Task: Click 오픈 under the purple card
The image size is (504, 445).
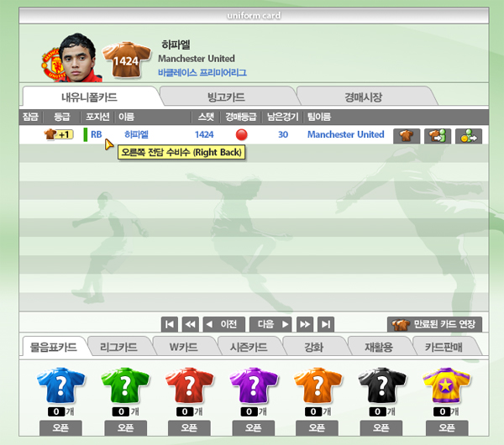Action: coord(254,428)
